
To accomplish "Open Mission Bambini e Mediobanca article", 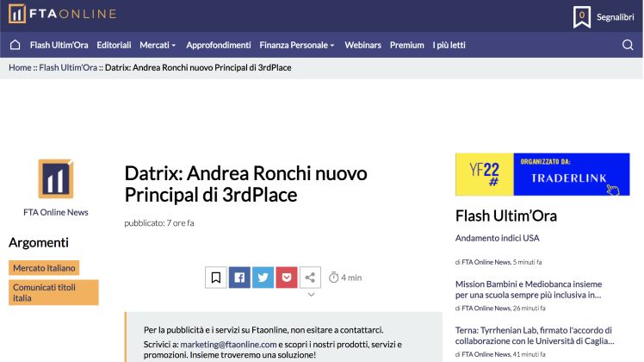I will tap(529, 290).
